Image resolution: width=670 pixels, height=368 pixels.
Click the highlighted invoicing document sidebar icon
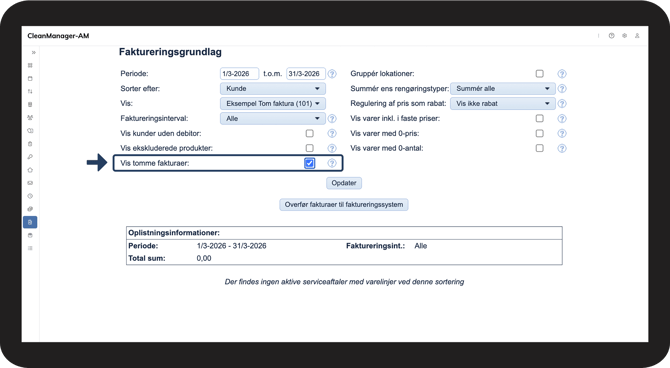pyautogui.click(x=30, y=222)
